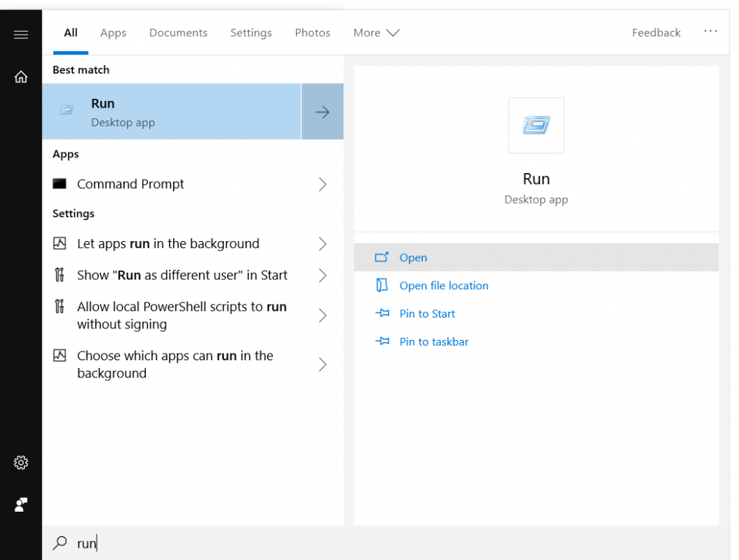Viewport: 739px width, 560px height.
Task: Click the Pin to Start pin icon
Action: 382,313
